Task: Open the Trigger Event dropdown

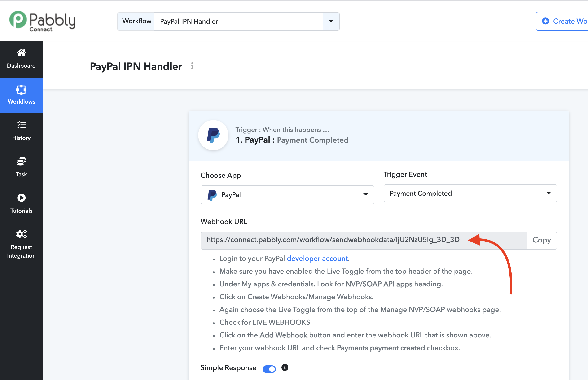Action: pyautogui.click(x=470, y=194)
